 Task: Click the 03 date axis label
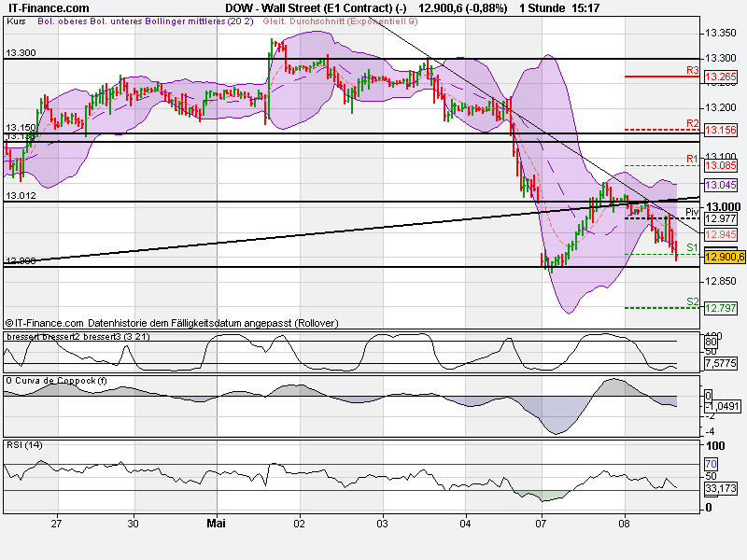(382, 524)
